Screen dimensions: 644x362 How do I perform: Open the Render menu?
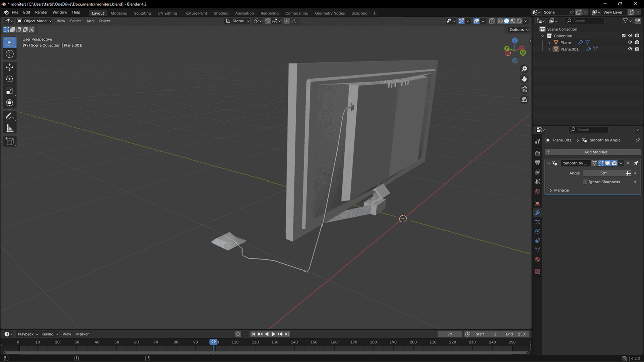(41, 12)
